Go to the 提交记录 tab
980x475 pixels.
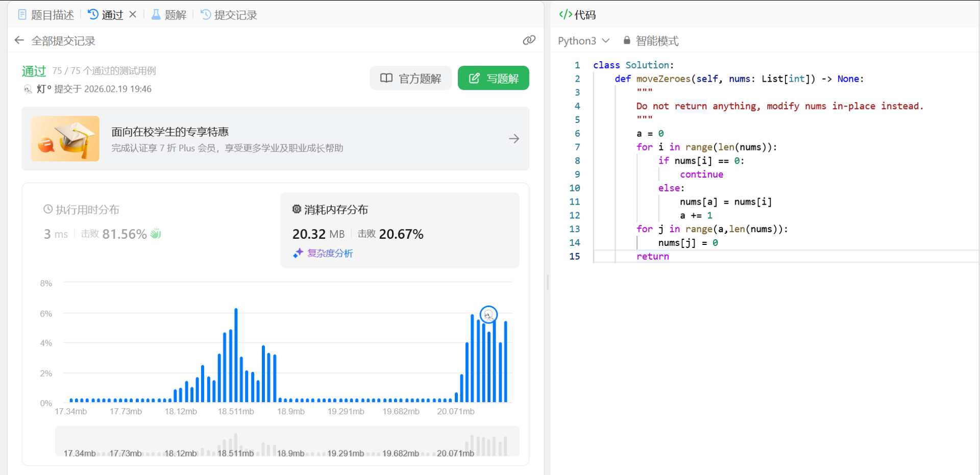(x=229, y=15)
